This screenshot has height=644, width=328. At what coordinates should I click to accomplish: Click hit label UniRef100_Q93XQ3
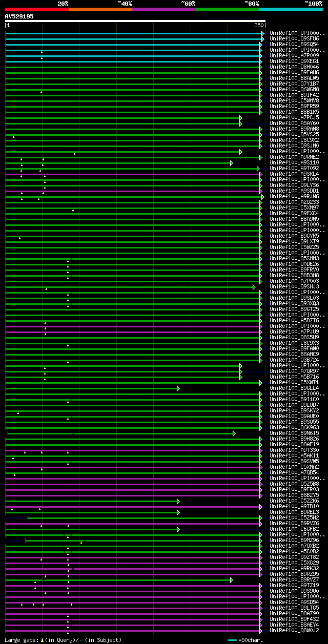coord(294,303)
